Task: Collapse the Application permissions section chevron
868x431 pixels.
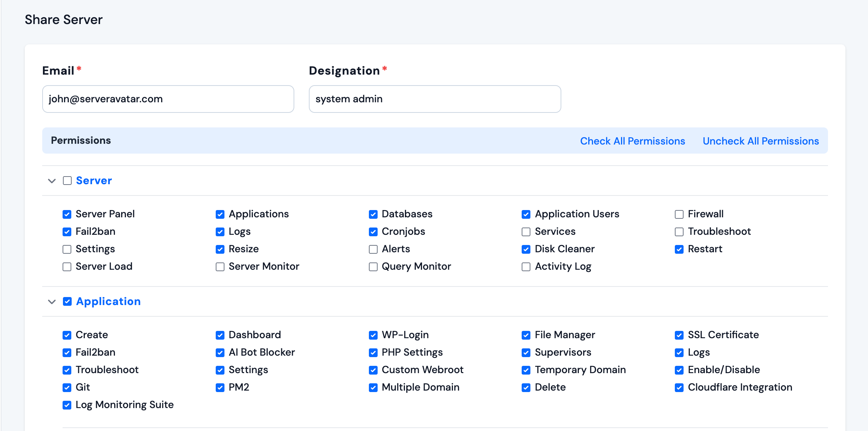Action: 52,302
